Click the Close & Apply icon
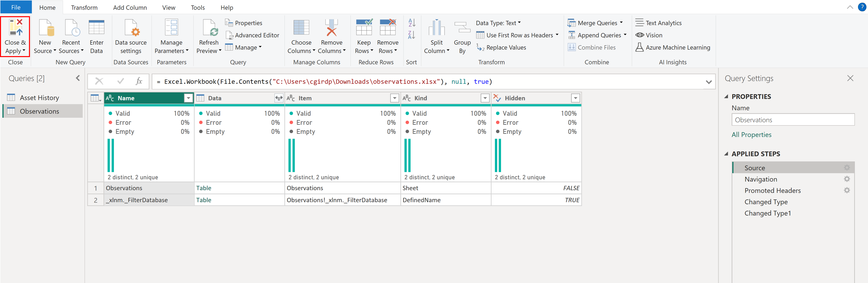868x283 pixels. (16, 28)
